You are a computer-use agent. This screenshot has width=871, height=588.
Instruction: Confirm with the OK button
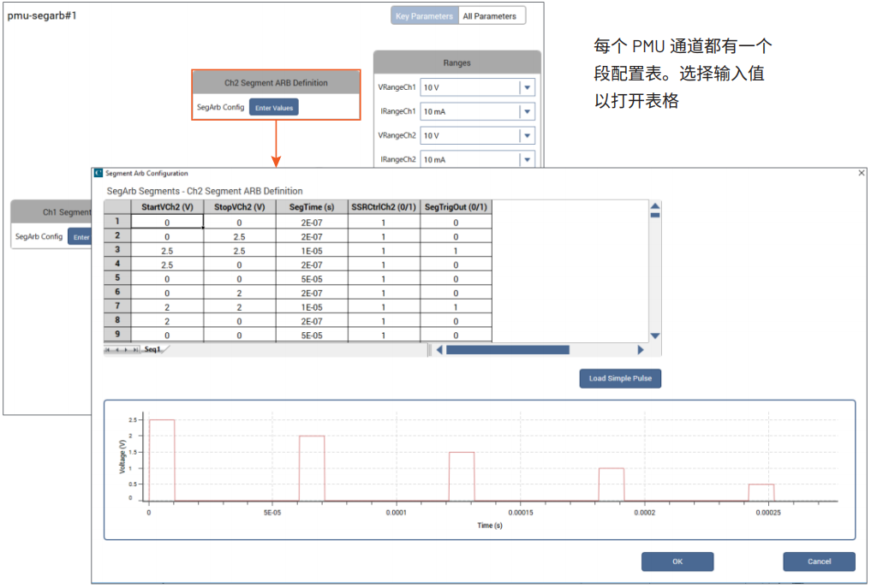pos(677,561)
